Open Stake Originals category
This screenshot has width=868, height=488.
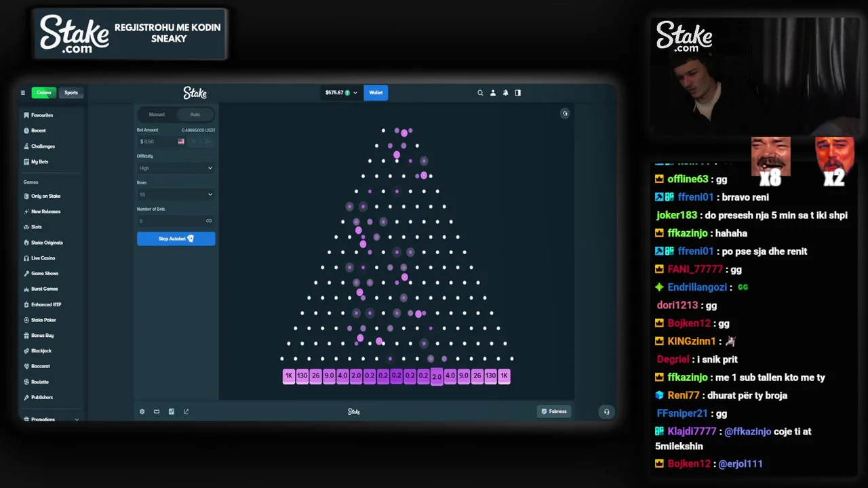(47, 243)
